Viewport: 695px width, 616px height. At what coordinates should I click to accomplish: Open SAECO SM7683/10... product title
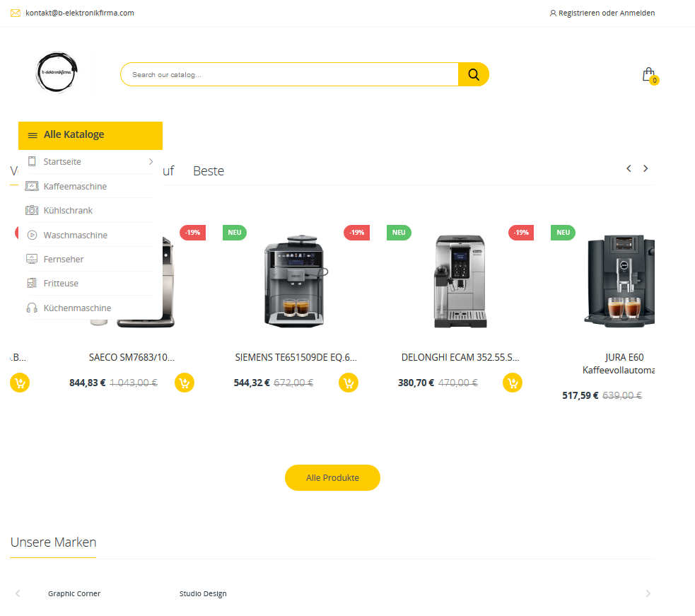click(x=132, y=357)
